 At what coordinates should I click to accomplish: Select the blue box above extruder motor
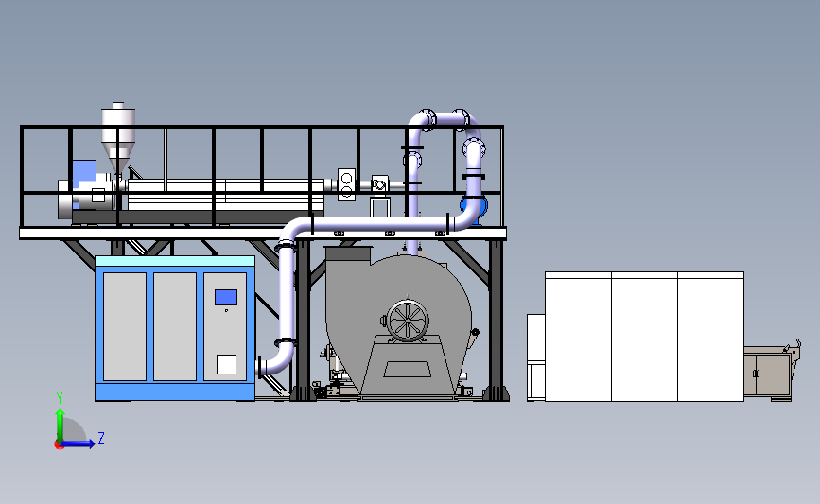(x=84, y=170)
